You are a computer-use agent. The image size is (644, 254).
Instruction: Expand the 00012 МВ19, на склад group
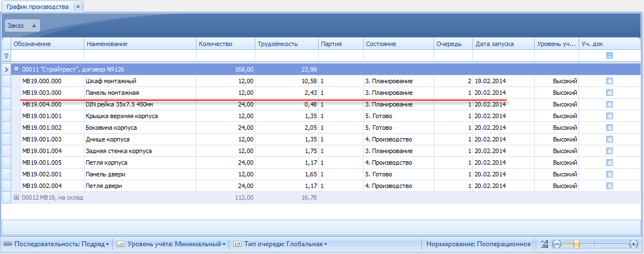point(17,197)
